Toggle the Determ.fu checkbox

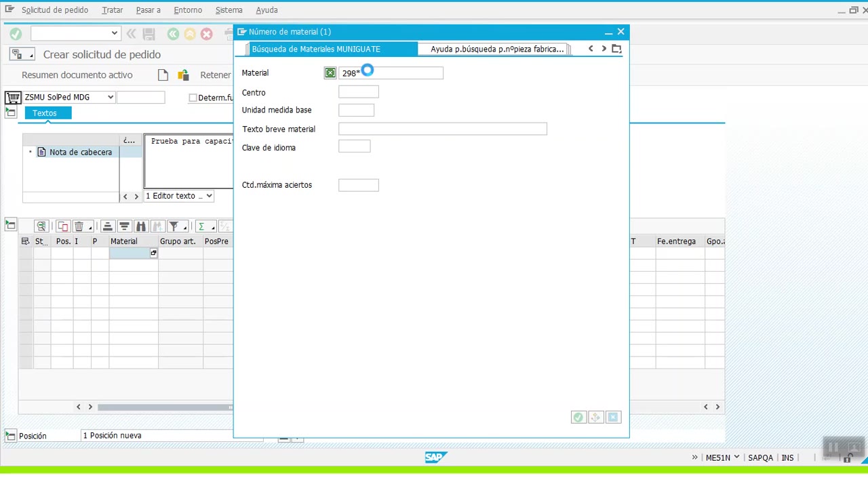point(193,98)
